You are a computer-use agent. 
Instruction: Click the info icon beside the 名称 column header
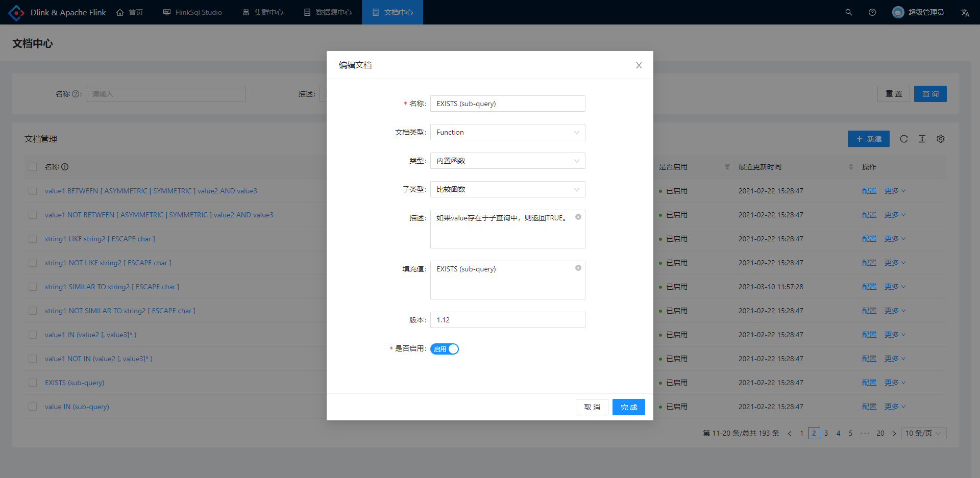click(x=65, y=167)
